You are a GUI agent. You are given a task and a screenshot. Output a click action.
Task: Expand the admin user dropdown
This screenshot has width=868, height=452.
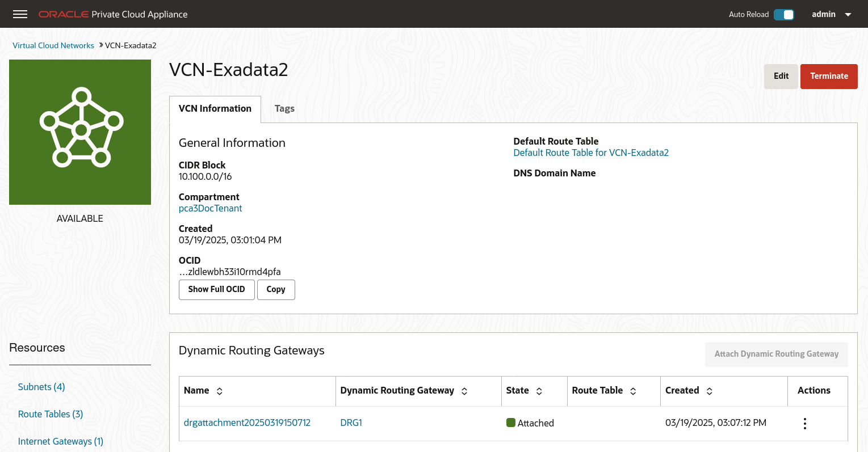pyautogui.click(x=832, y=14)
